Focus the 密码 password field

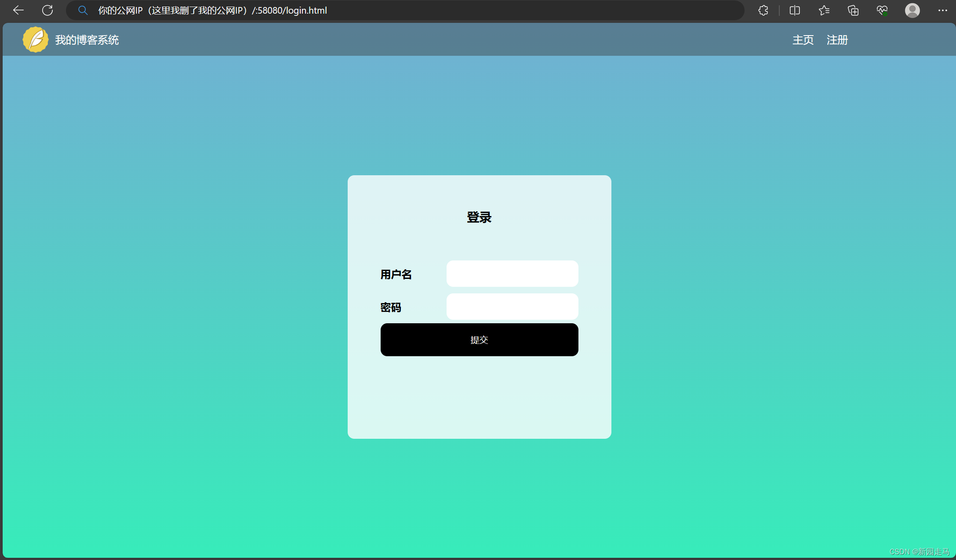click(512, 307)
